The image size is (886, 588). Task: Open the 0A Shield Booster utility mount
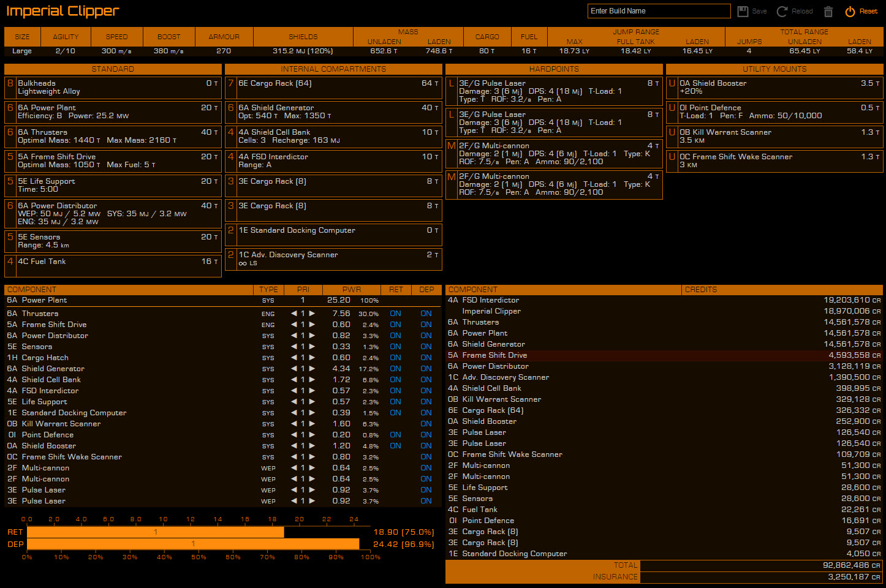pyautogui.click(x=774, y=88)
